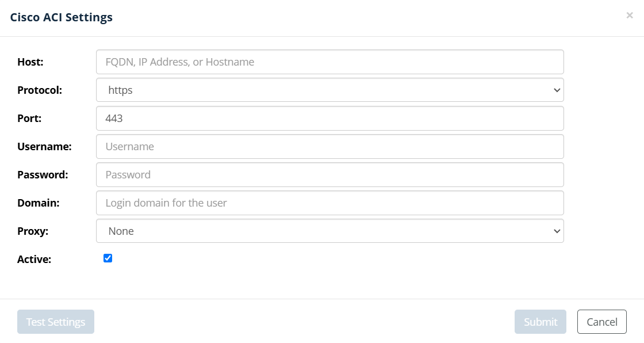Viewport: 644px width, 343px height.
Task: Close the Cisco ACI Settings dialog
Action: coord(630,16)
